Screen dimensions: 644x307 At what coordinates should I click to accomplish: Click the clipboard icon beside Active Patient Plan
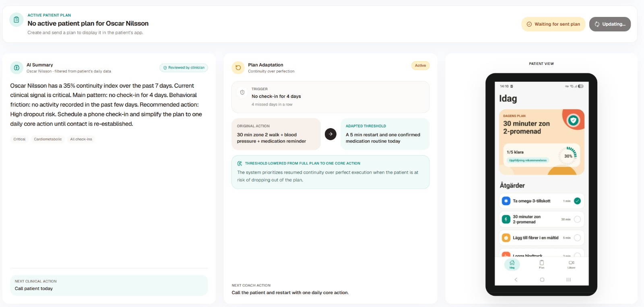pyautogui.click(x=17, y=19)
